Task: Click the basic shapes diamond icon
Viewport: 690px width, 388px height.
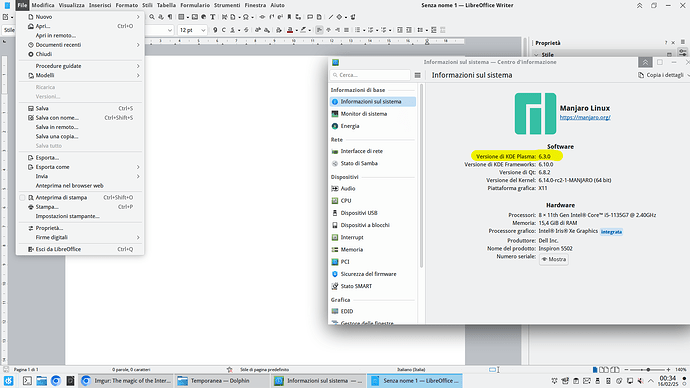Action: tap(339, 17)
